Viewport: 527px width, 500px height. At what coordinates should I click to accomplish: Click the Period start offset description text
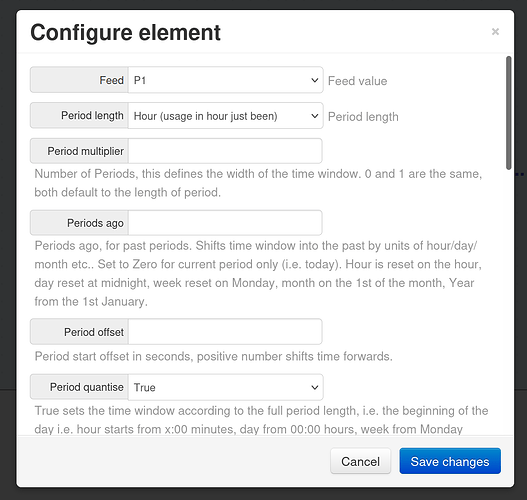(213, 356)
